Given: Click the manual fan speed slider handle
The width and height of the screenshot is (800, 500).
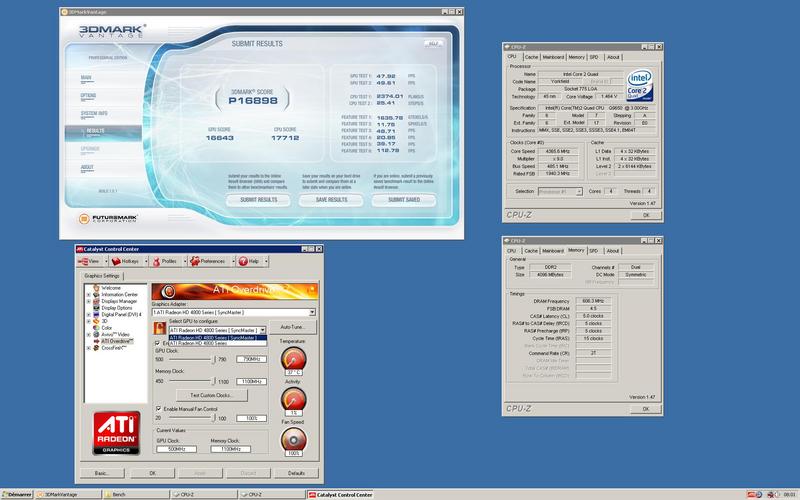Looking at the screenshot, I should 214,418.
